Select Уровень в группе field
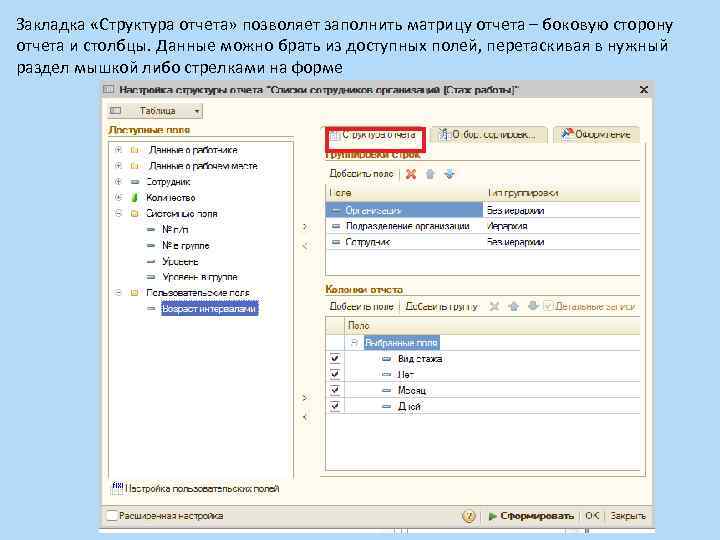Image resolution: width=720 pixels, height=540 pixels. coord(200,277)
